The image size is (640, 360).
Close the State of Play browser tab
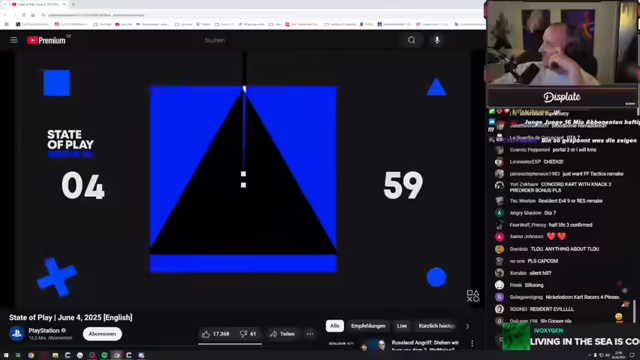(x=64, y=4)
